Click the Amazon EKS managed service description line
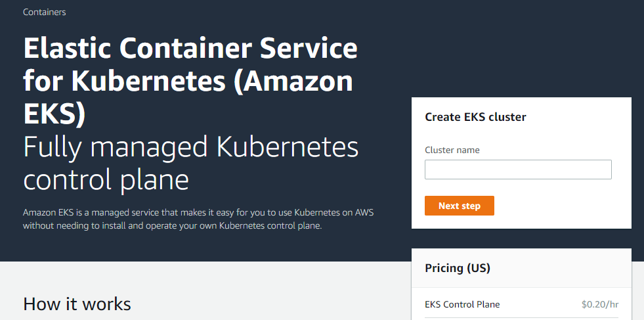644x320 pixels. point(198,213)
